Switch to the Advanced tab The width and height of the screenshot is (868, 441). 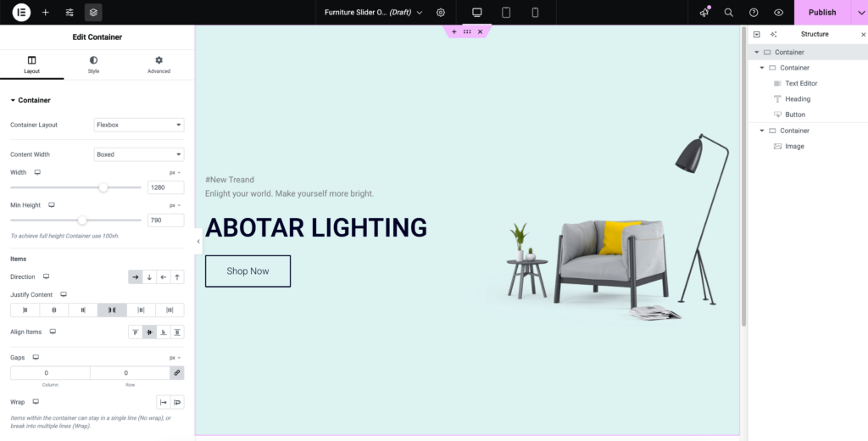(x=159, y=64)
